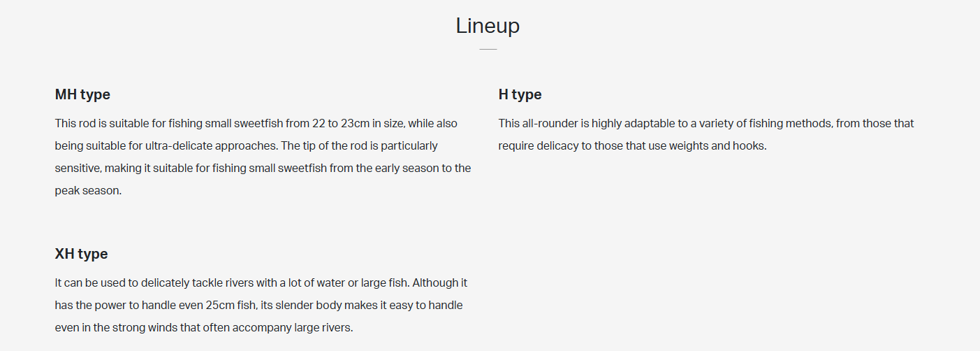Image resolution: width=980 pixels, height=351 pixels.
Task: Click the line starting "This all-rounder is highly"
Action: point(705,124)
